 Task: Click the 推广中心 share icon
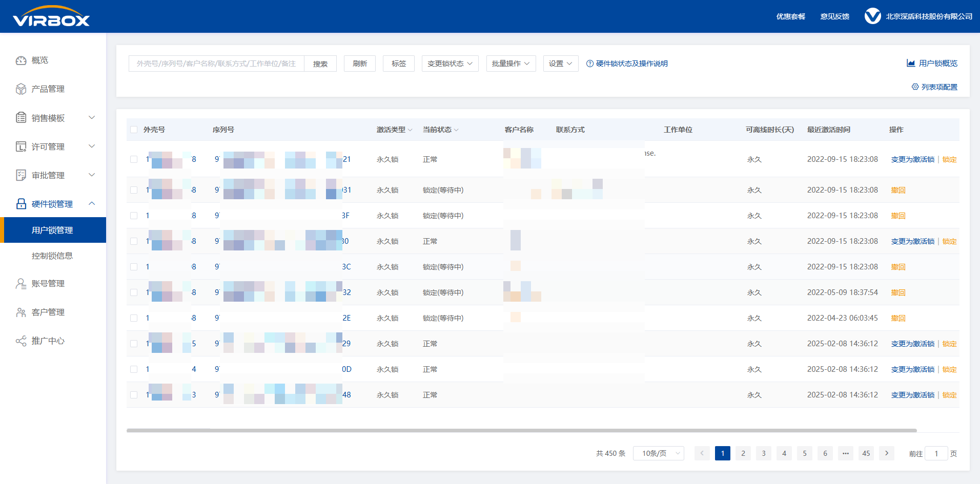(x=21, y=341)
